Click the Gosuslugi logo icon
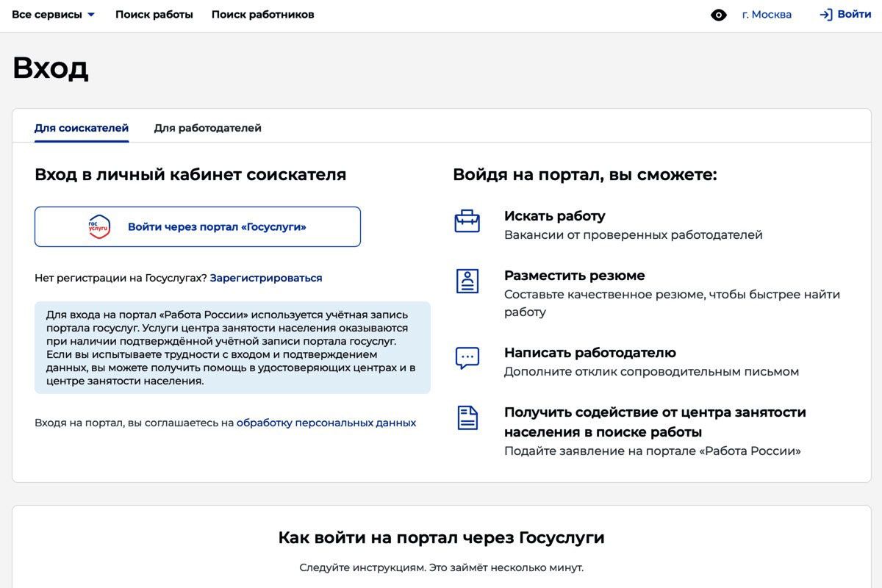The image size is (882, 588). (x=99, y=227)
